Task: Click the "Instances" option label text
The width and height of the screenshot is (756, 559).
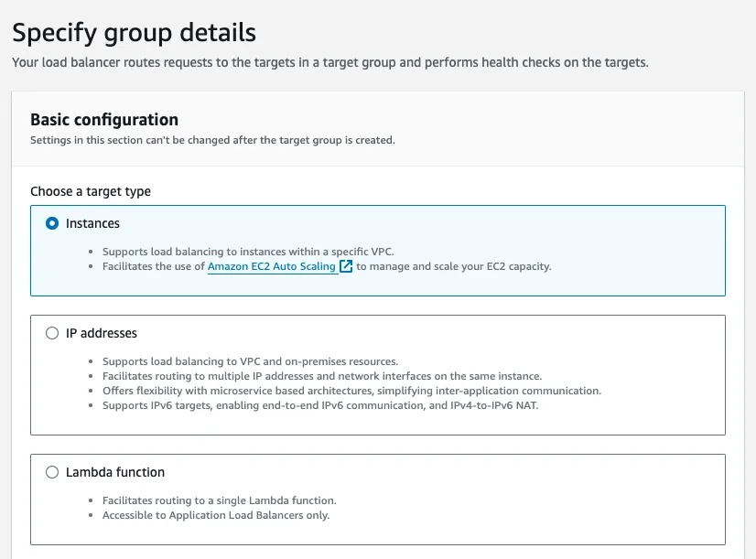Action: (x=92, y=223)
